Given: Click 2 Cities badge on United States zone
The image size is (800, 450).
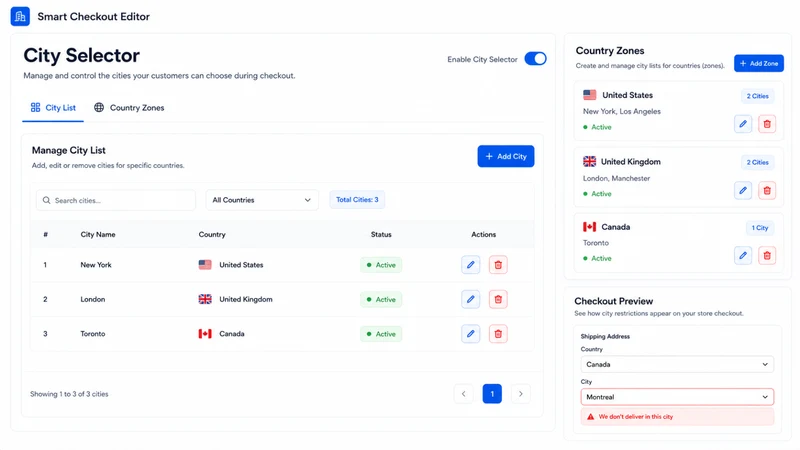Looking at the screenshot, I should 757,96.
